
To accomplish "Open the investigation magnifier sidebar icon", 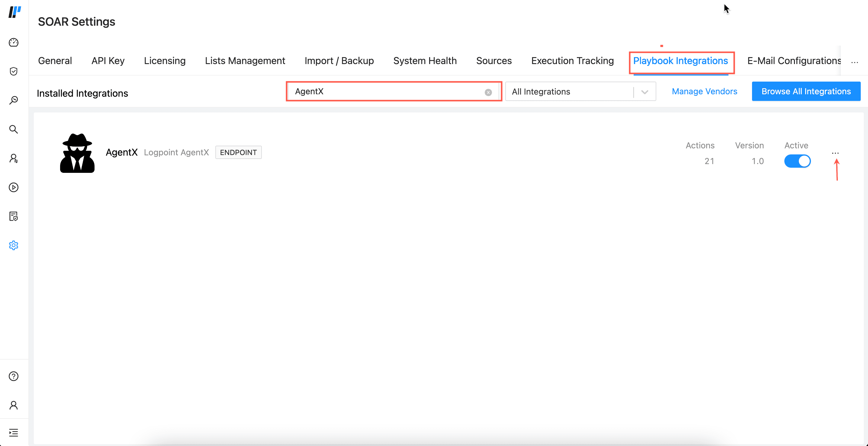I will 14,100.
